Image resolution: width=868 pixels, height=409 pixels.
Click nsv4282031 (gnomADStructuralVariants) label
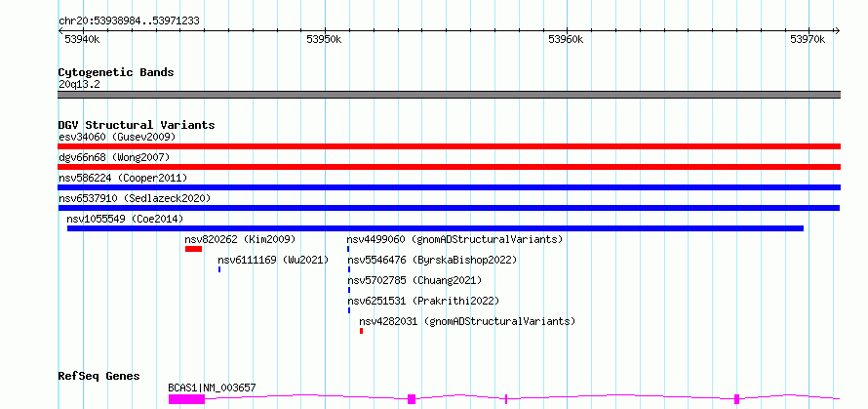(x=467, y=321)
